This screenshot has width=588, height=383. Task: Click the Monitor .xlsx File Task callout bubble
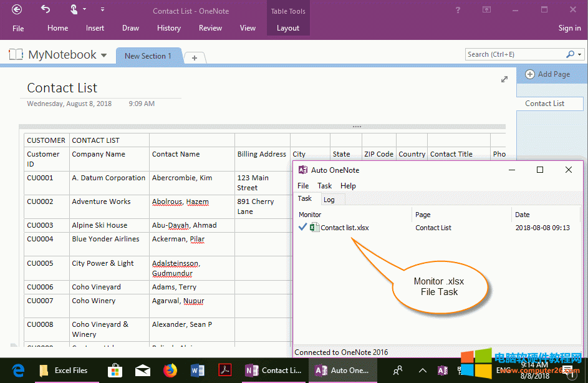coord(440,288)
